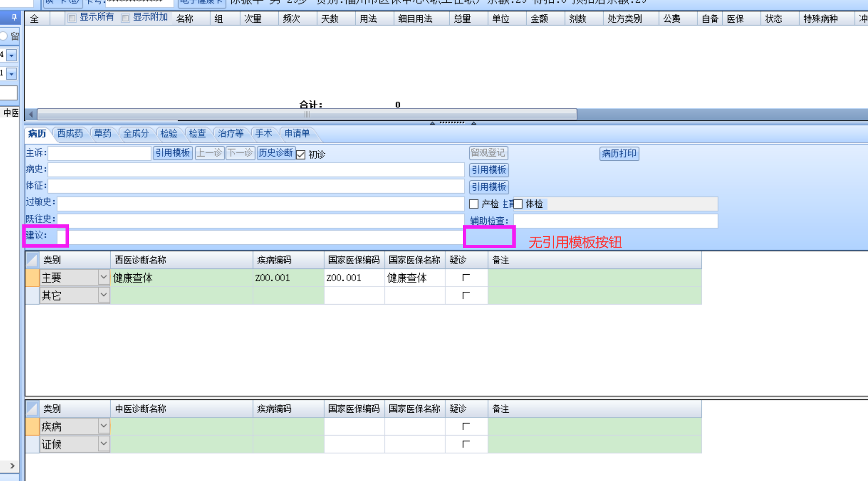Open the 草药 tab
This screenshot has height=481, width=868.
[x=103, y=134]
